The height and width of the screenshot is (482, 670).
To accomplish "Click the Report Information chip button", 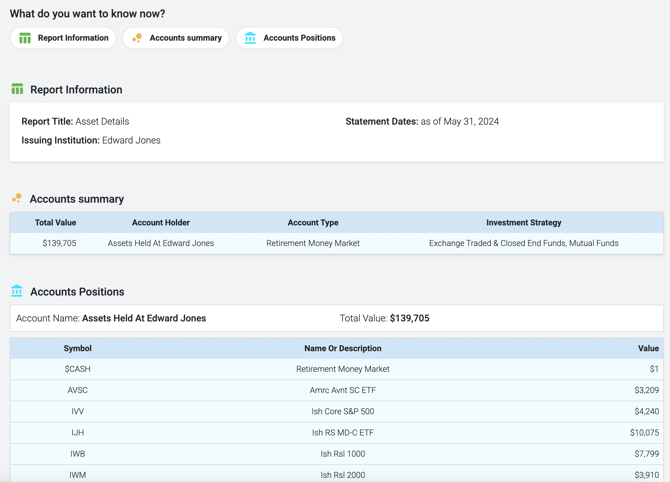I will coord(63,38).
